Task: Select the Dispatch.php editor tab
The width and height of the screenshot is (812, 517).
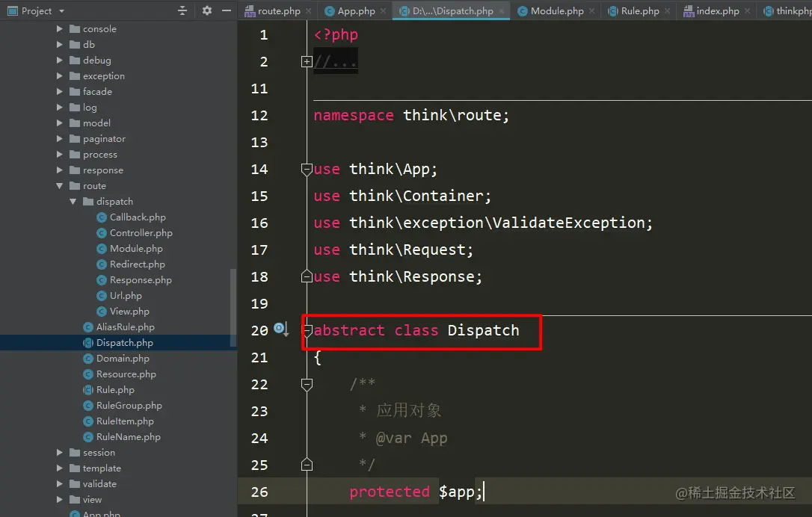Action: 452,11
